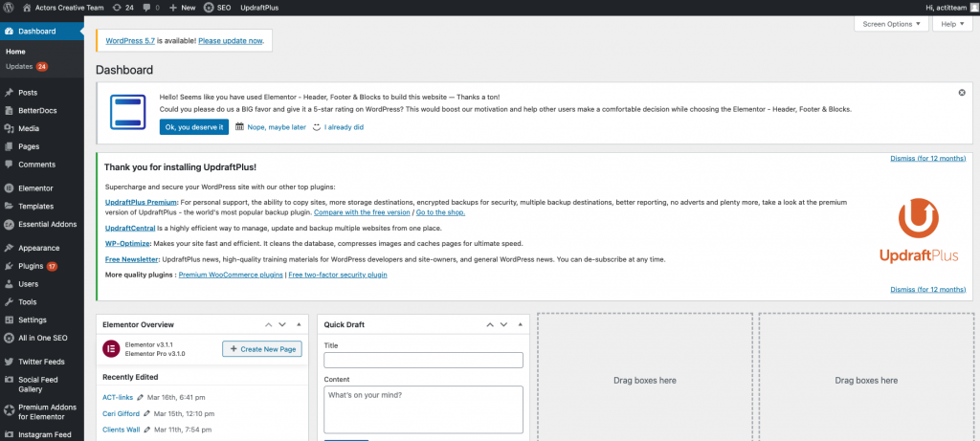The height and width of the screenshot is (441, 980).
Task: Click the Create New Page button
Action: (x=262, y=349)
